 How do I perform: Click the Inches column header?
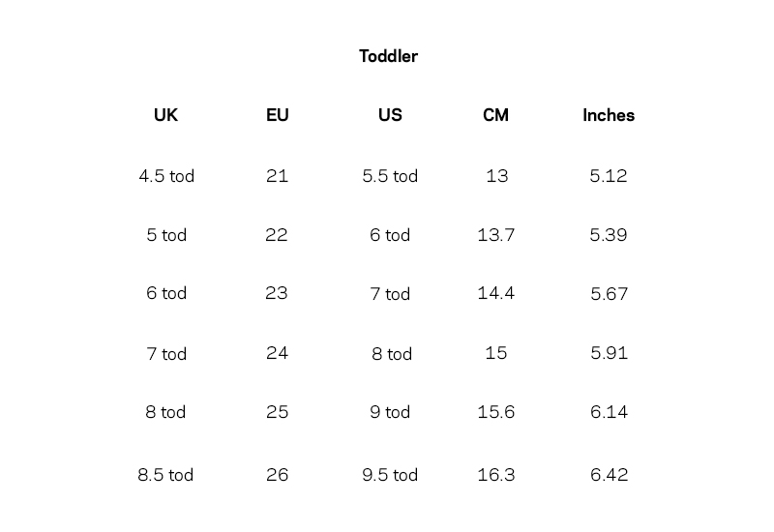pos(609,115)
